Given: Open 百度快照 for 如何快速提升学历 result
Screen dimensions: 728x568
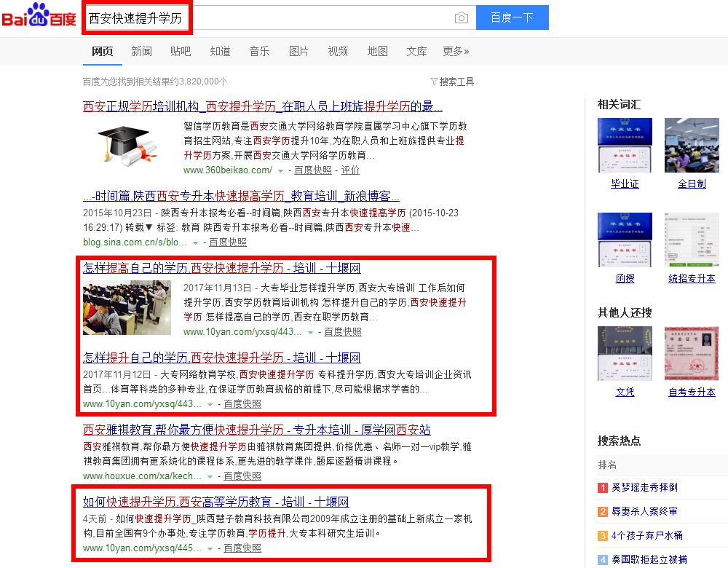Looking at the screenshot, I should click(x=242, y=548).
